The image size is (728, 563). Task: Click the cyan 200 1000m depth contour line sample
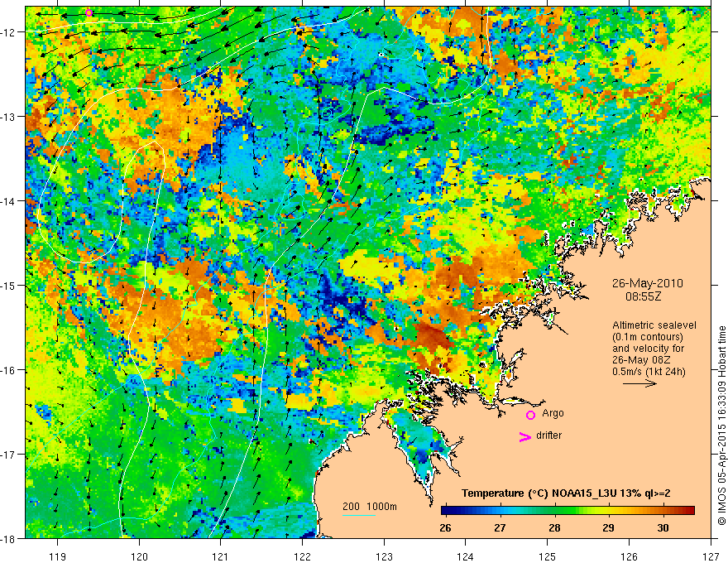coord(359,516)
